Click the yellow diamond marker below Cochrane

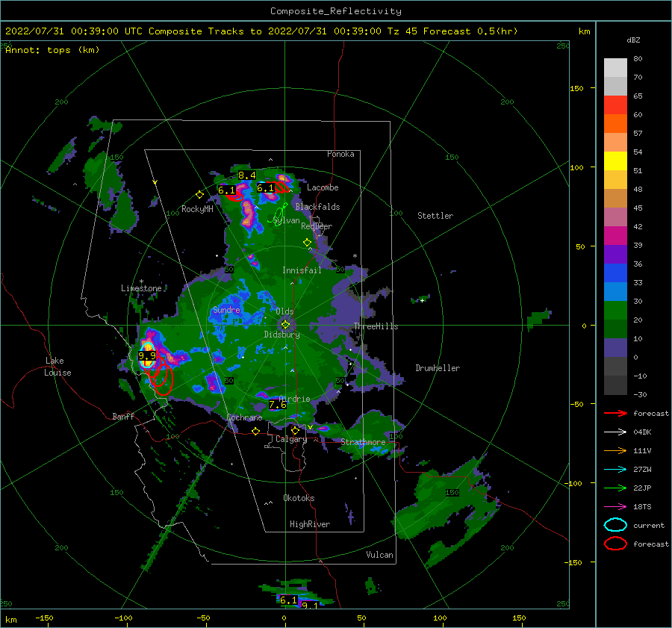tap(256, 431)
